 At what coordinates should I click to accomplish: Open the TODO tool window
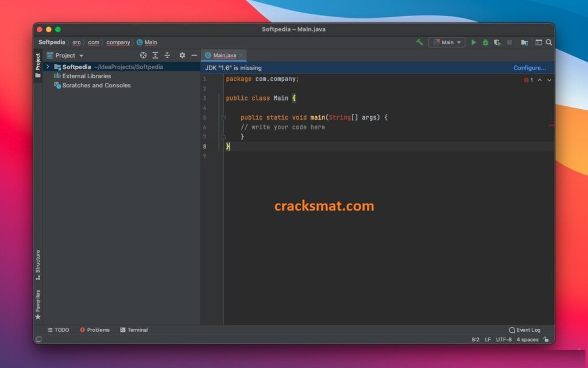58,329
